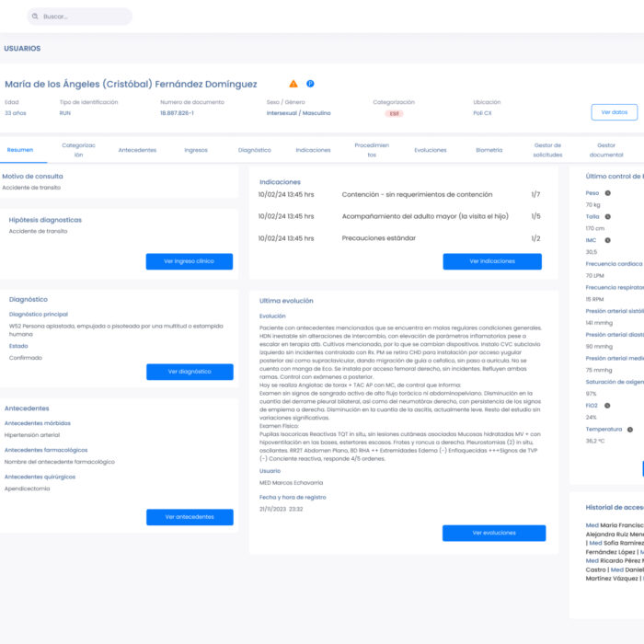Select the Gestor de solicitudes tab
644x644 pixels.
(x=547, y=150)
